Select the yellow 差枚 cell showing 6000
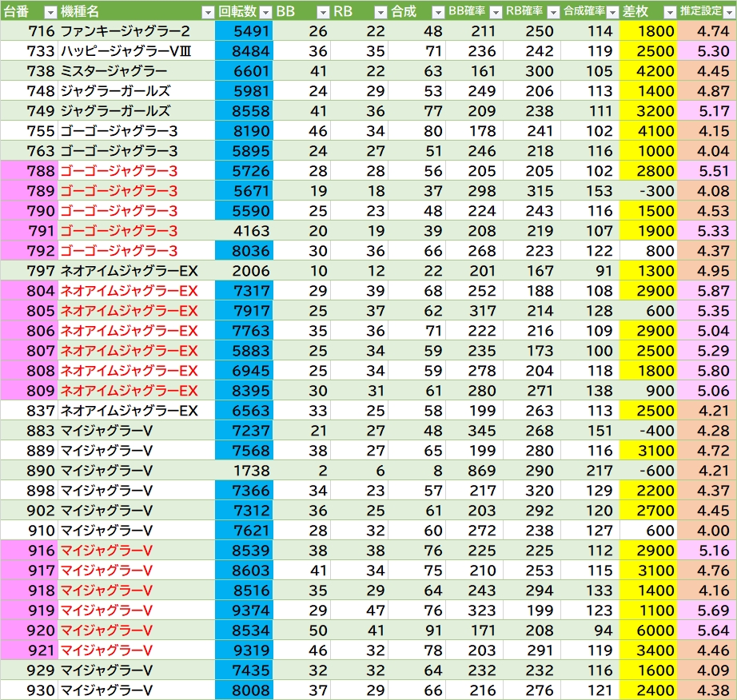 point(648,630)
